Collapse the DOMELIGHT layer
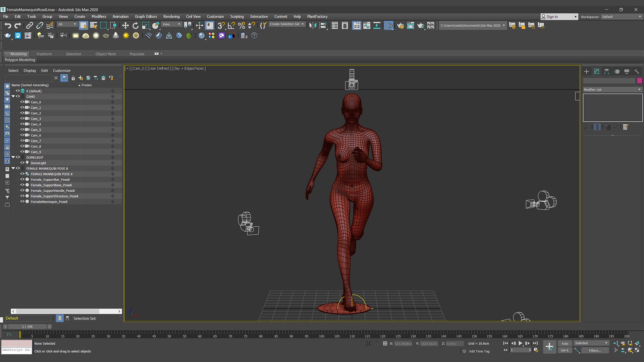The image size is (644, 362). click(x=13, y=157)
